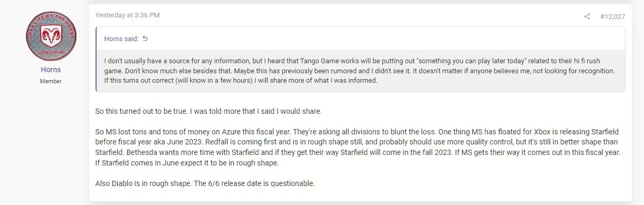The image size is (644, 205).
Task: Click the line starting 'before fiscal year aka June 2023'
Action: (356, 142)
